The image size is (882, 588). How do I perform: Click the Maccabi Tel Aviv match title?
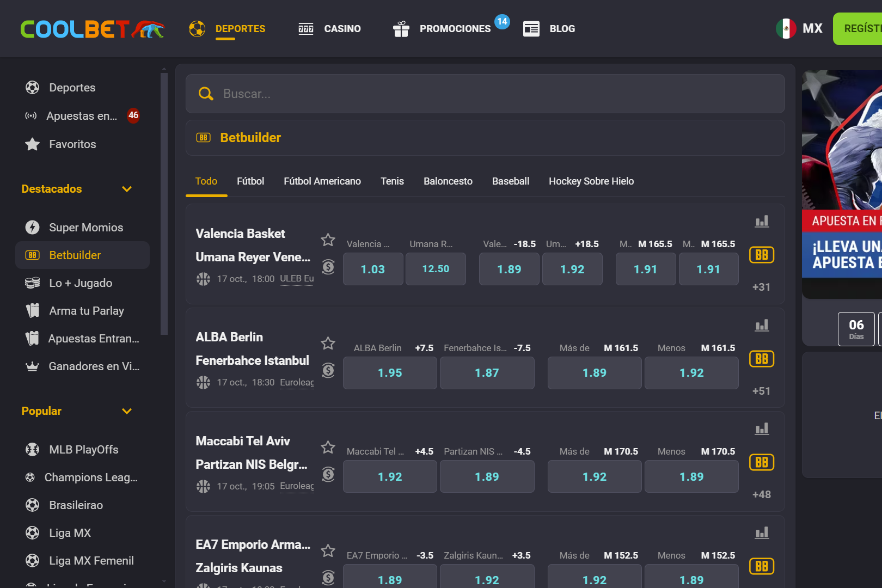[243, 441]
